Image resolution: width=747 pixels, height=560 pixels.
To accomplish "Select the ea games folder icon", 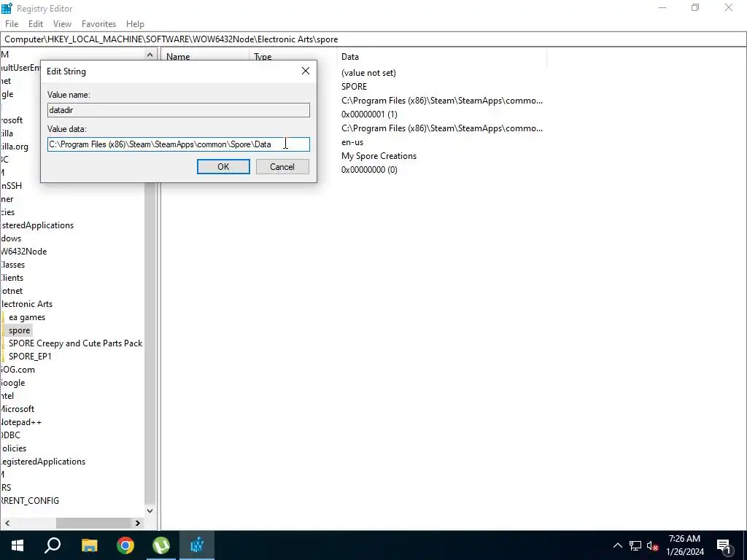I will click(2, 317).
